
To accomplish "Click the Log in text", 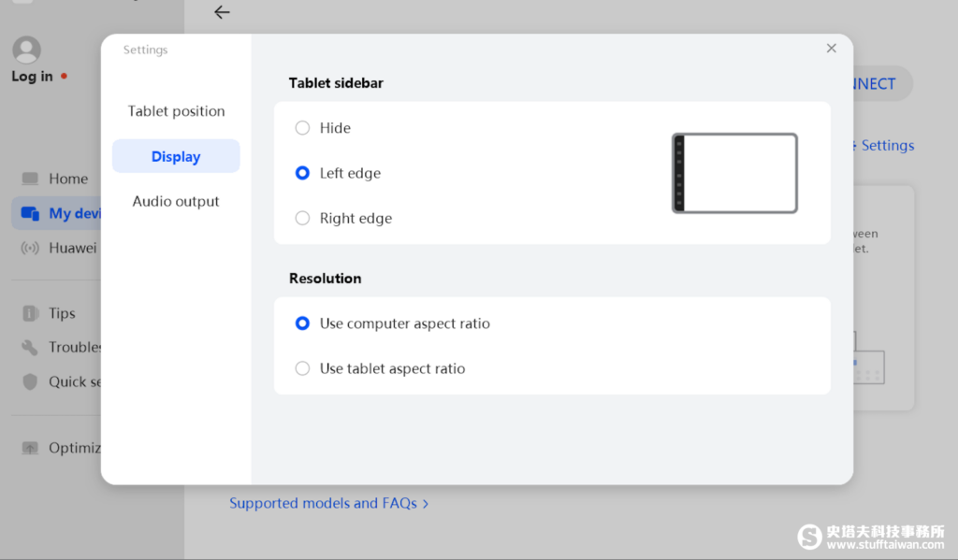I will pos(33,77).
